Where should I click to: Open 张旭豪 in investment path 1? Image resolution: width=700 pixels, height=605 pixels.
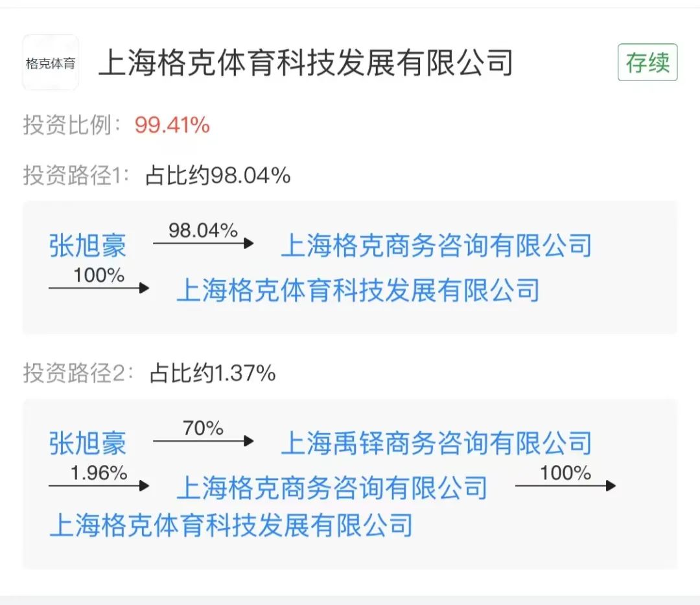87,245
